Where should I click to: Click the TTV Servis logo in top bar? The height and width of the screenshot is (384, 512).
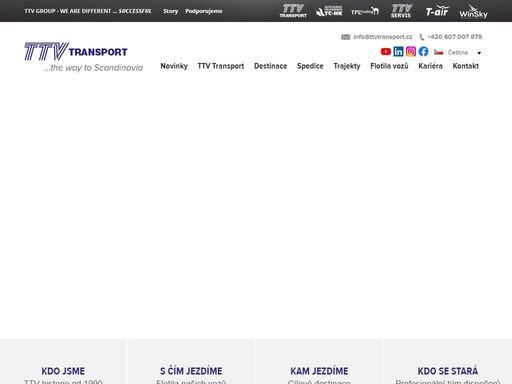pos(401,11)
